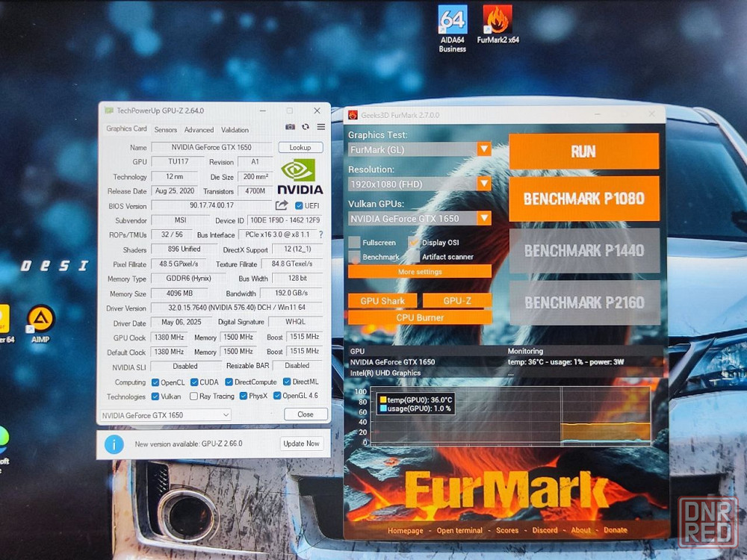747x560 pixels.
Task: Toggle the OpenCL checkbox
Action: [x=155, y=382]
